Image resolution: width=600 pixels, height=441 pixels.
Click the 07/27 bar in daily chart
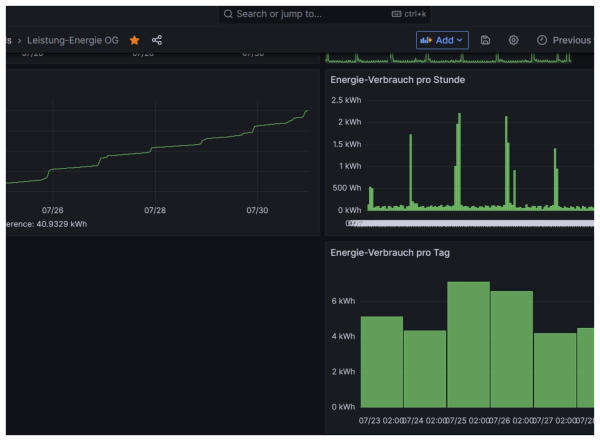click(554, 370)
